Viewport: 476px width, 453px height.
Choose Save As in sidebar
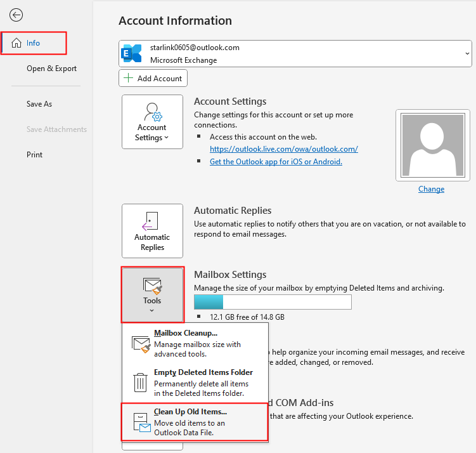coord(39,104)
